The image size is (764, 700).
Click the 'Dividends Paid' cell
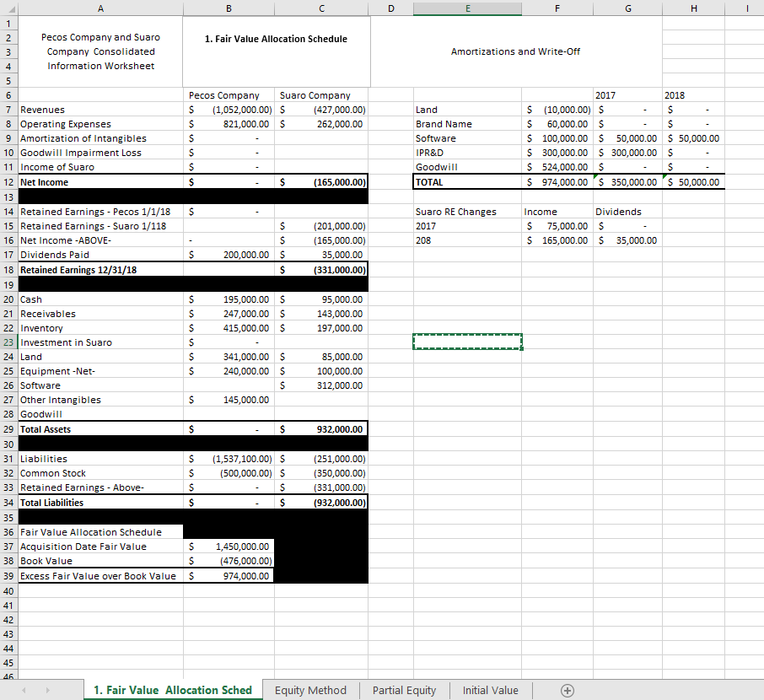coord(100,255)
